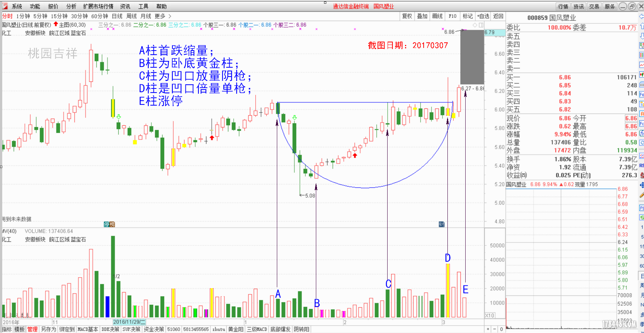644x333 pixels.
Task: Select the 阴转阳 template tab
Action: click(x=301, y=329)
